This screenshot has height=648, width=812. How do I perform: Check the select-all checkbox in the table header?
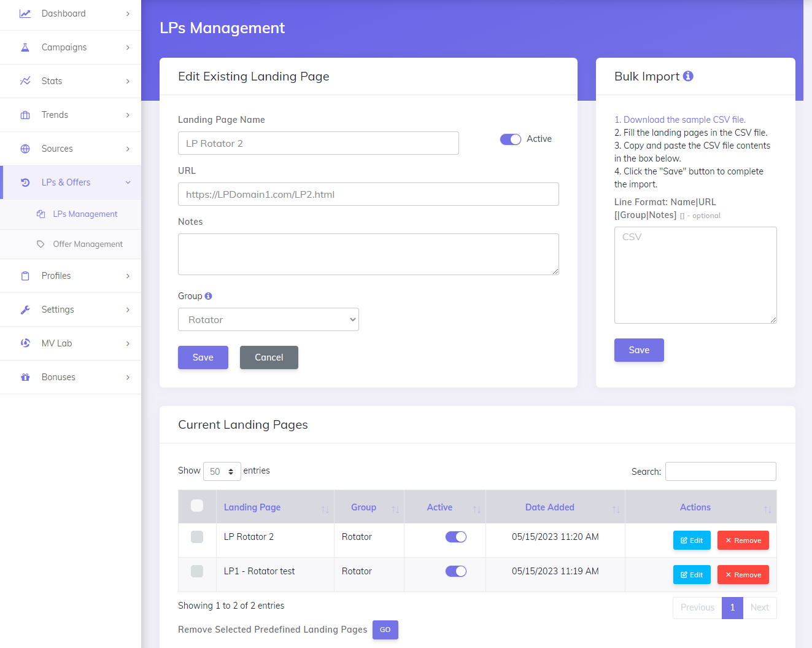click(x=196, y=505)
